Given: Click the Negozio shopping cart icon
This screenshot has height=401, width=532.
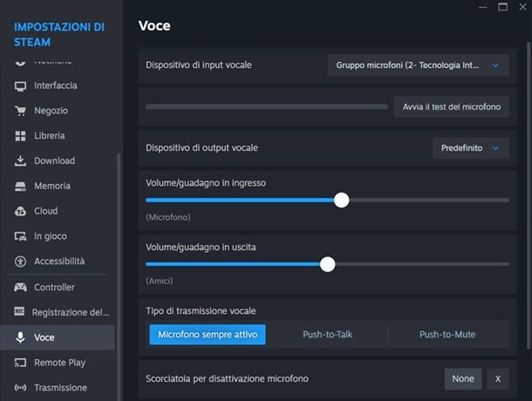Looking at the screenshot, I should point(20,111).
